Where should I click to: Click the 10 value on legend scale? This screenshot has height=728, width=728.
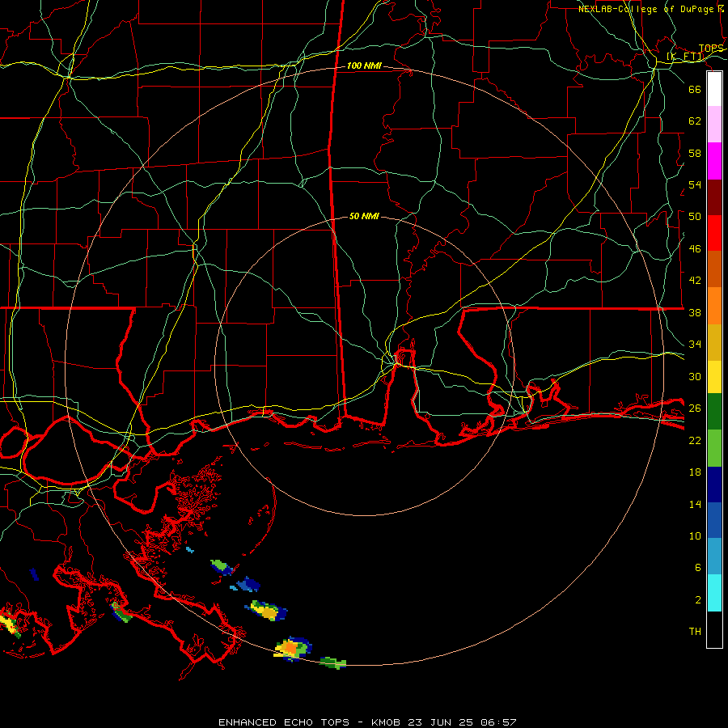tap(695, 535)
